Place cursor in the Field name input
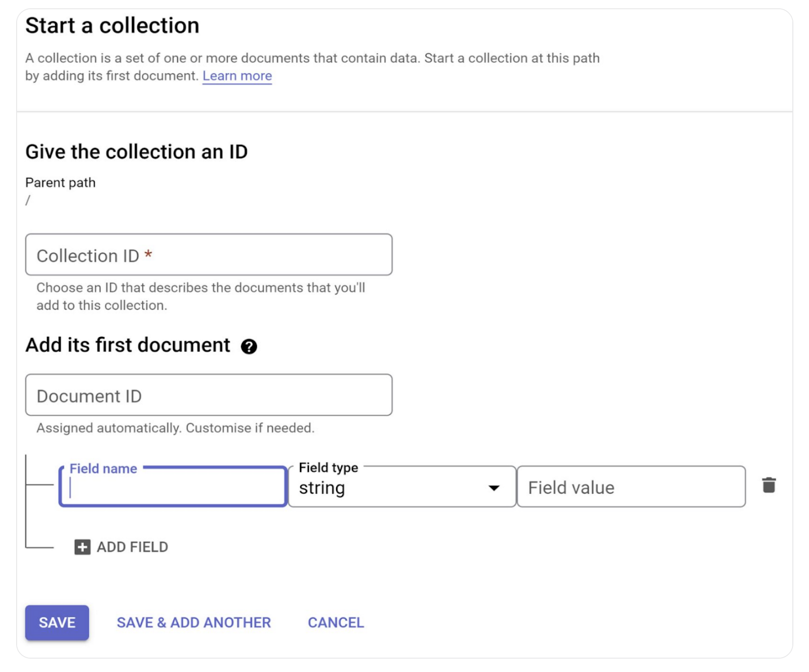 click(173, 488)
